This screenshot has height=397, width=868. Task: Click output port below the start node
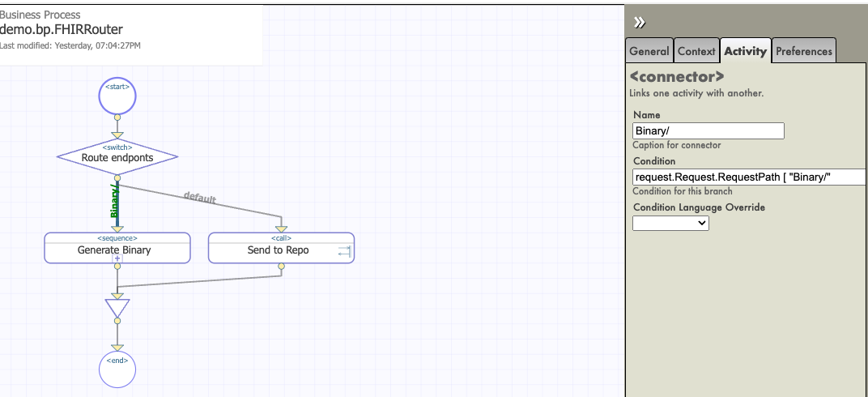click(x=117, y=117)
